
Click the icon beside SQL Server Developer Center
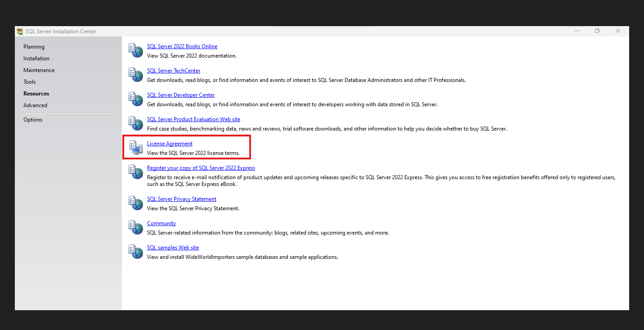point(135,99)
